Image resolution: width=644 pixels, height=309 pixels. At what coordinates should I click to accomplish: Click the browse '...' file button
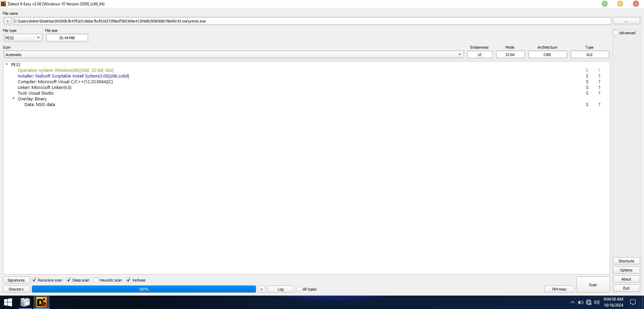[626, 21]
